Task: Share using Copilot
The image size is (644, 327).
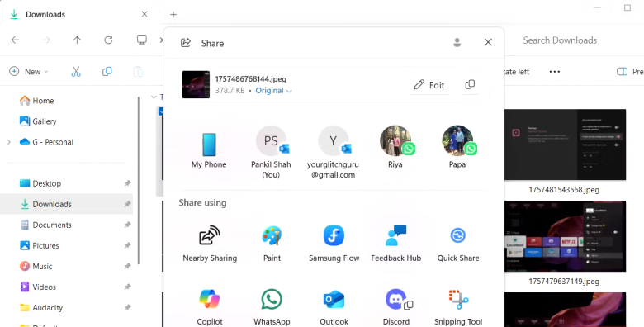Action: click(210, 307)
